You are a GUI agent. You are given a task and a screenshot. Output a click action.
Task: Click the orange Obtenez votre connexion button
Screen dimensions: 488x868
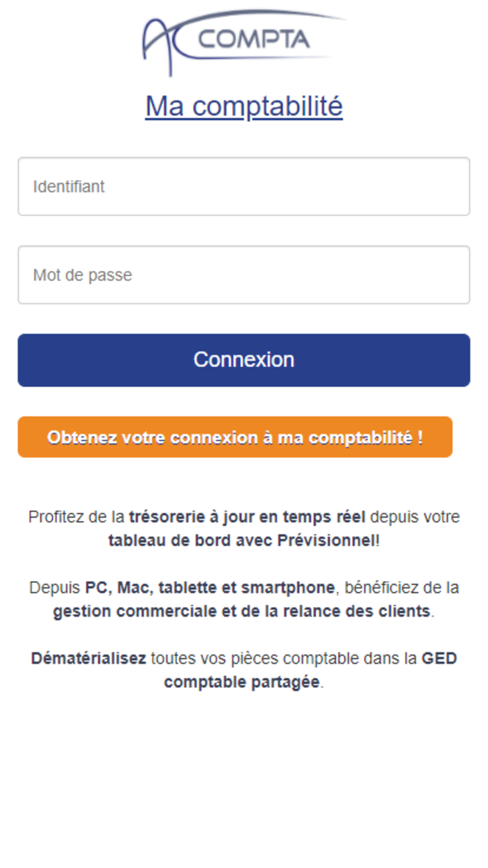[x=235, y=437]
